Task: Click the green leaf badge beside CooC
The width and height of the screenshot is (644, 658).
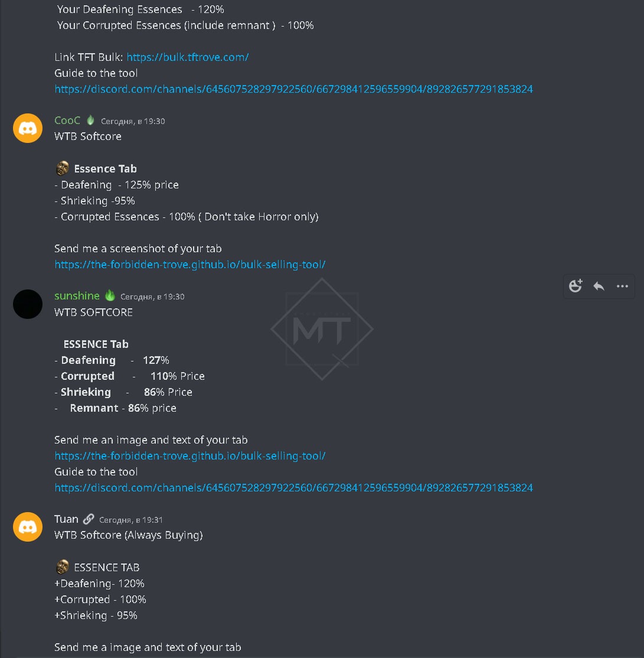Action: pyautogui.click(x=90, y=120)
